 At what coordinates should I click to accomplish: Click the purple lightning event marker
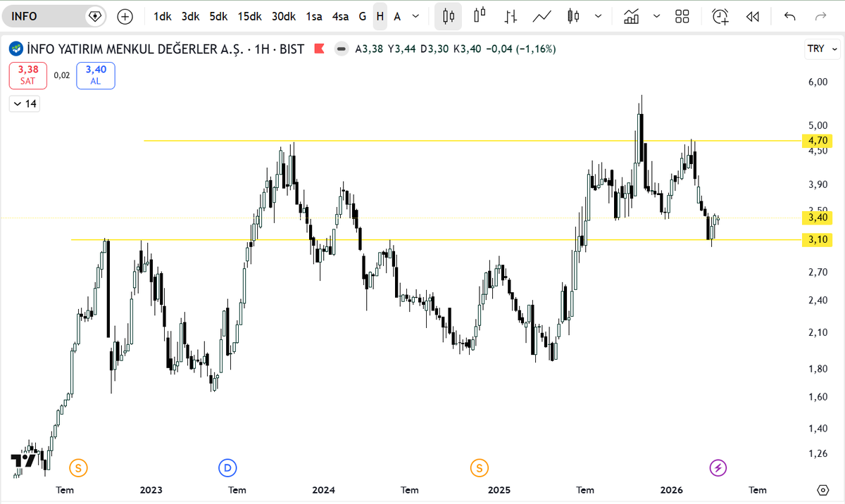[718, 467]
